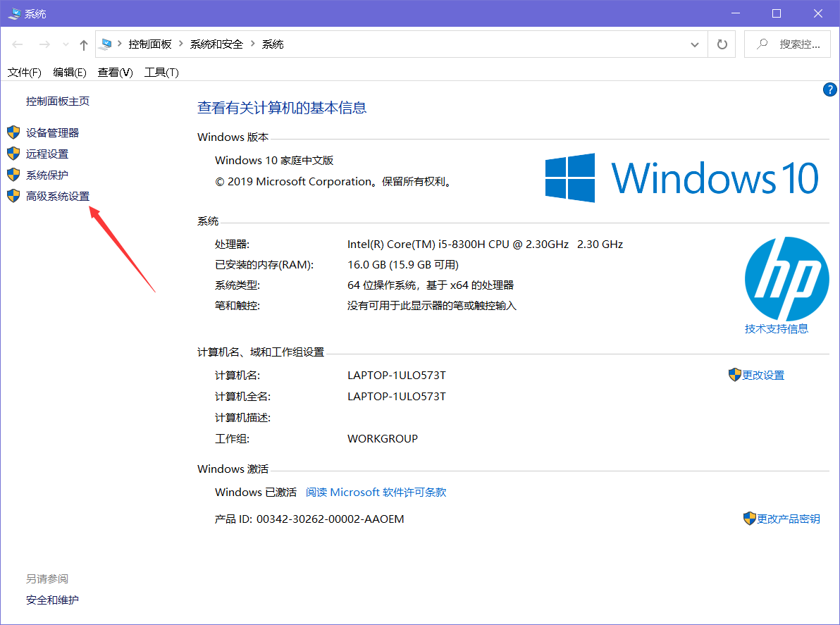
Task: Click the refresh icon beside the address bar
Action: pos(722,44)
